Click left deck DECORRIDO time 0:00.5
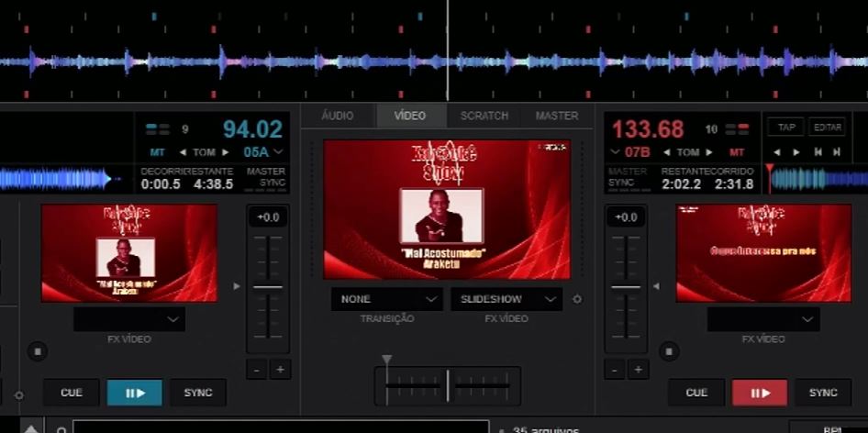 [x=161, y=184]
